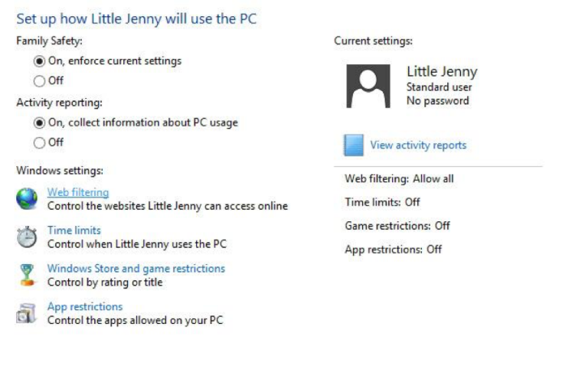The width and height of the screenshot is (588, 392).
Task: Open Windows Store and game restrictions link
Action: point(136,268)
